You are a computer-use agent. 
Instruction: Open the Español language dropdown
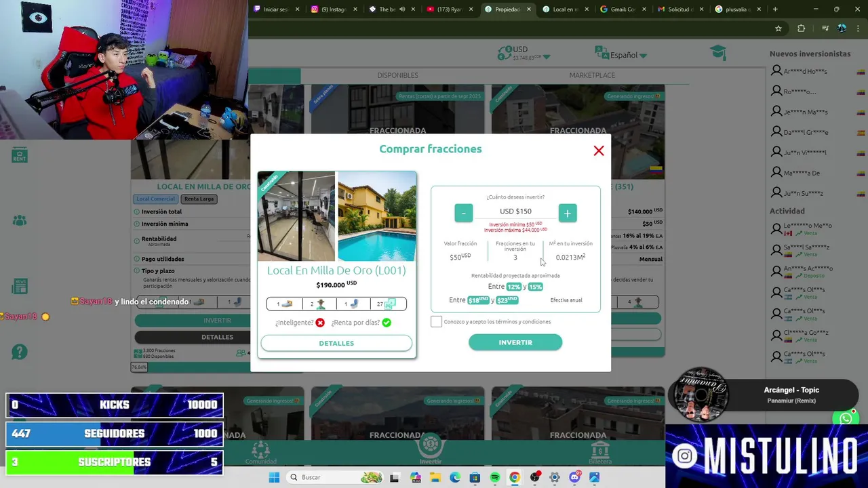(621, 55)
